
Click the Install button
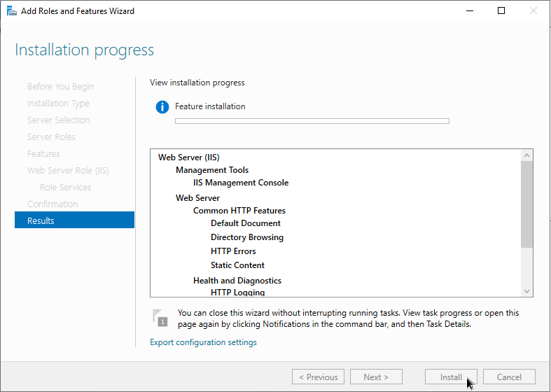pyautogui.click(x=451, y=377)
